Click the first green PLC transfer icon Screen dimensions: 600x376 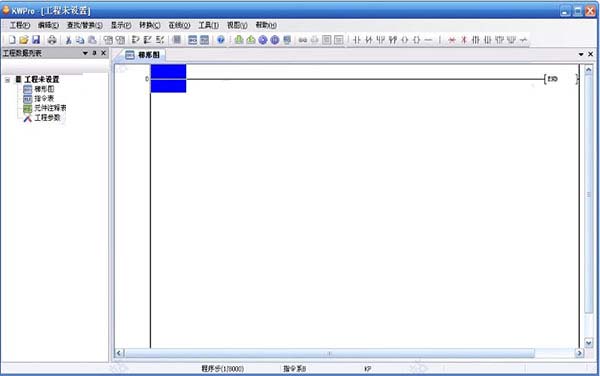239,40
